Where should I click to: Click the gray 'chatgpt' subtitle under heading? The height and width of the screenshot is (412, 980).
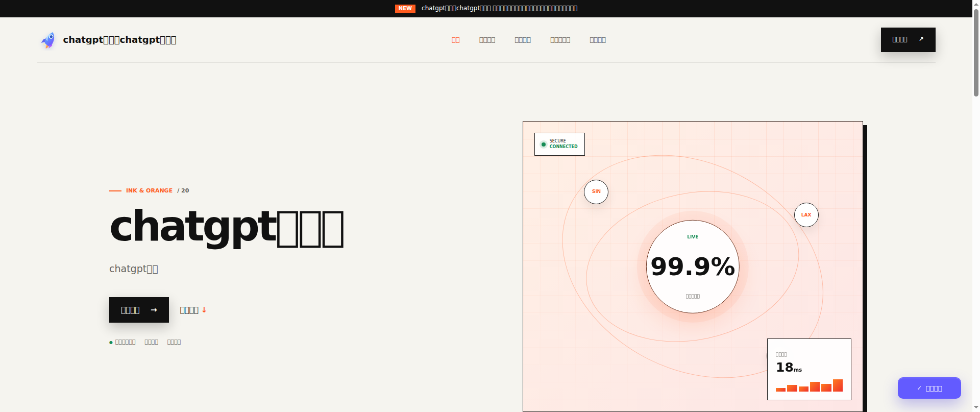click(x=134, y=269)
